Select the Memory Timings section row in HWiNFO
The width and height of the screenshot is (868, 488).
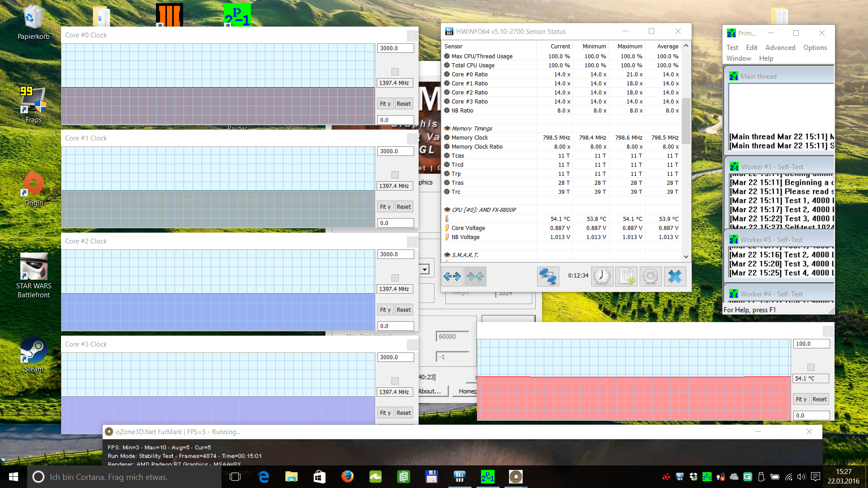(x=561, y=129)
